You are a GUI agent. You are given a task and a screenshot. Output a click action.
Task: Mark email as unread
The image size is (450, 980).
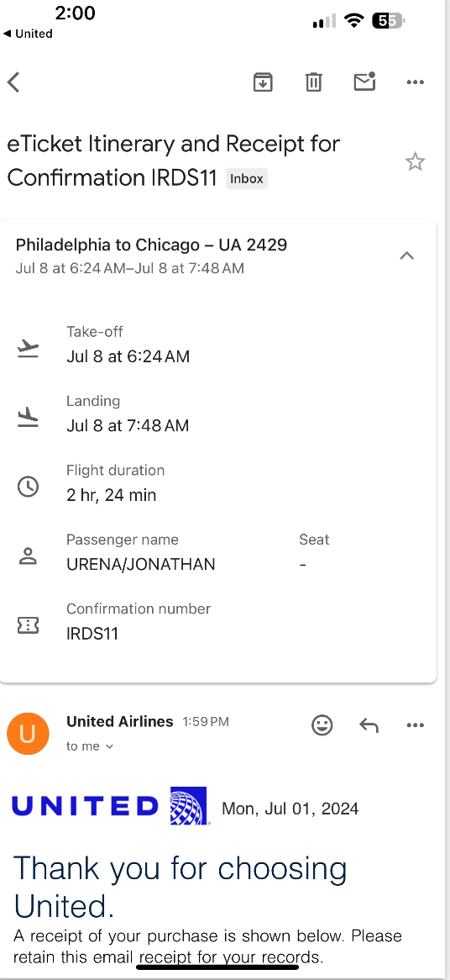364,82
